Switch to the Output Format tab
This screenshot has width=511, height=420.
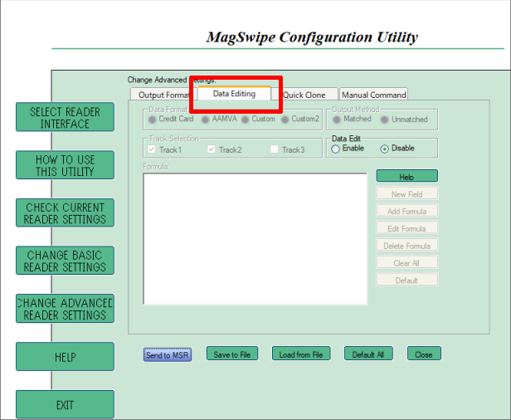[x=163, y=95]
